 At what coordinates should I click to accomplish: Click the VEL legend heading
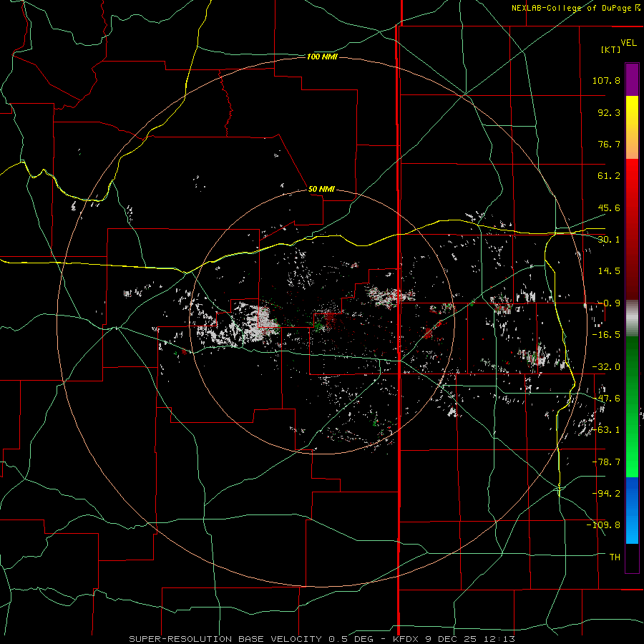point(628,43)
